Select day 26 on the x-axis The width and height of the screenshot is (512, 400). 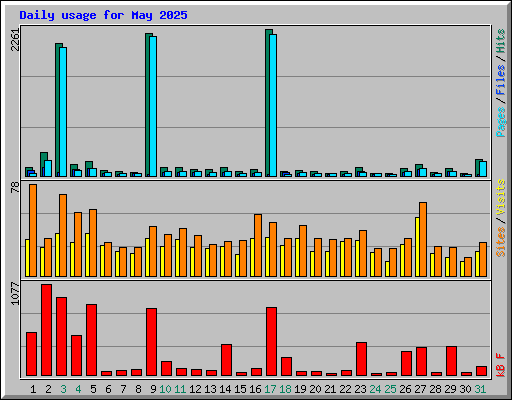click(x=405, y=389)
